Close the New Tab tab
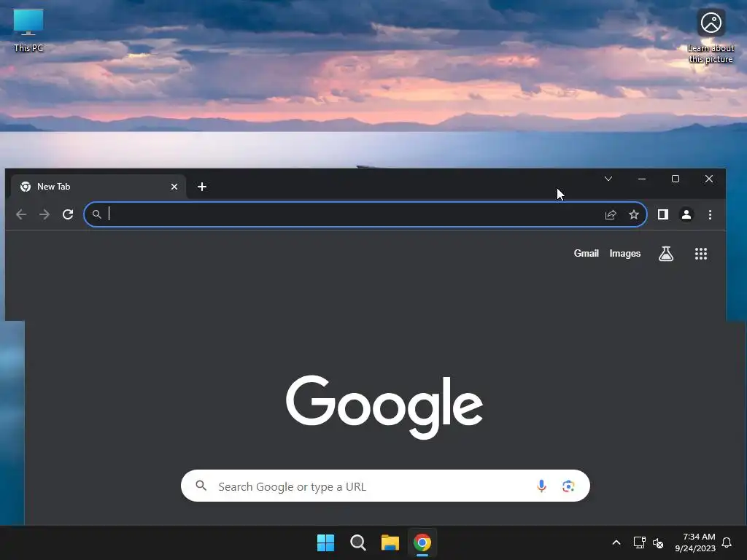This screenshot has height=560, width=747. 174,187
